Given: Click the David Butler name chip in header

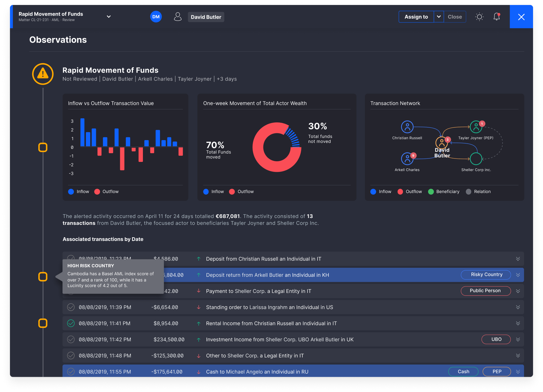Looking at the screenshot, I should [206, 17].
